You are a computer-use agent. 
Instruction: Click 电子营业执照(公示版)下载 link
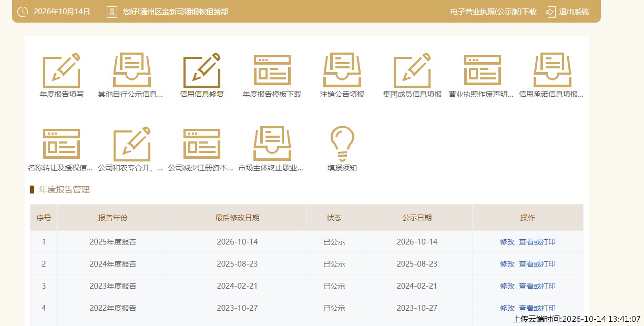point(493,12)
